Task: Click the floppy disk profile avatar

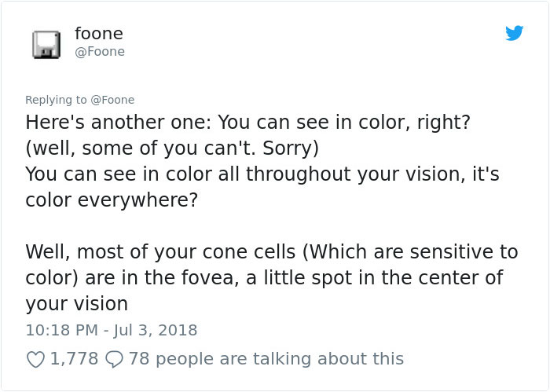Action: (47, 44)
